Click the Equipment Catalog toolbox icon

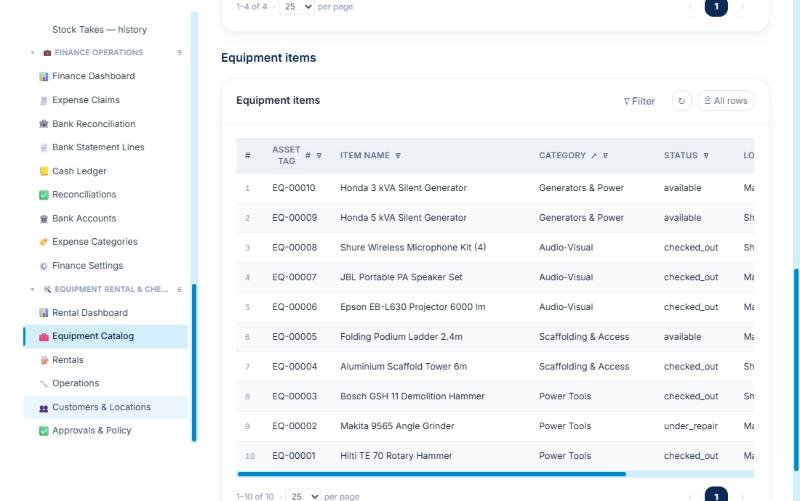pyautogui.click(x=44, y=337)
